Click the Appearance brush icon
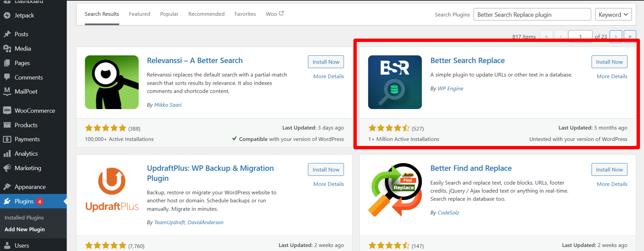This screenshot has height=251, width=644. tap(7, 187)
